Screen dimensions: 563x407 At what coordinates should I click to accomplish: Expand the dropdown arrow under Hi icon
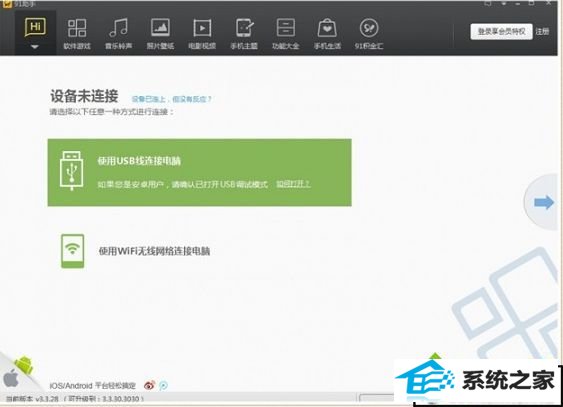[35, 47]
